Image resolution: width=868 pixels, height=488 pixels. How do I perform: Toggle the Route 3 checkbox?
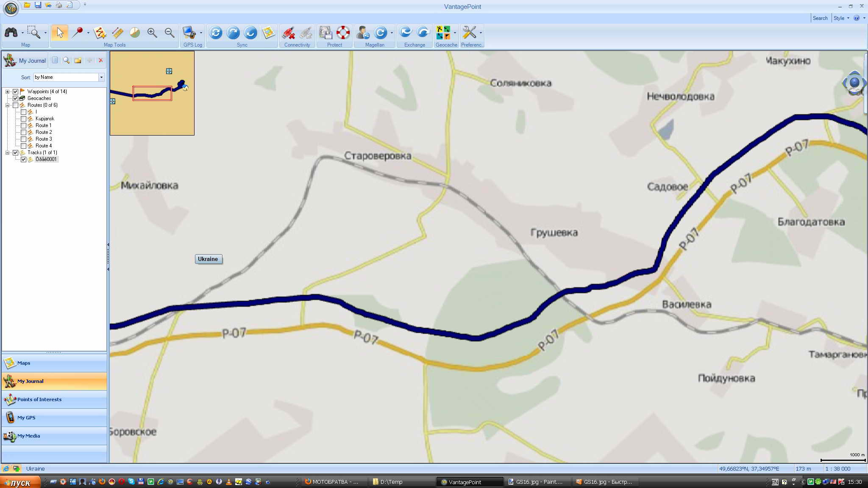click(x=24, y=139)
